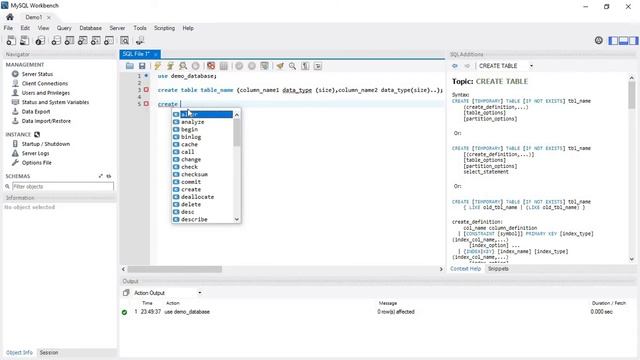Click the find magnifier icon in the editor toolbar
This screenshot has width=640, height=360.
point(293,66)
